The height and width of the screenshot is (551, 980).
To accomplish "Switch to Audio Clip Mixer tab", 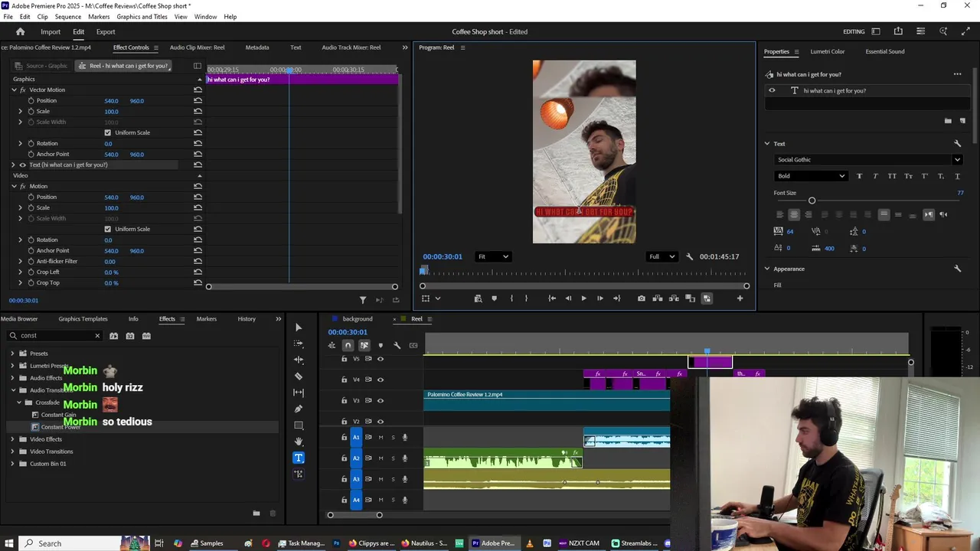I will pyautogui.click(x=197, y=47).
